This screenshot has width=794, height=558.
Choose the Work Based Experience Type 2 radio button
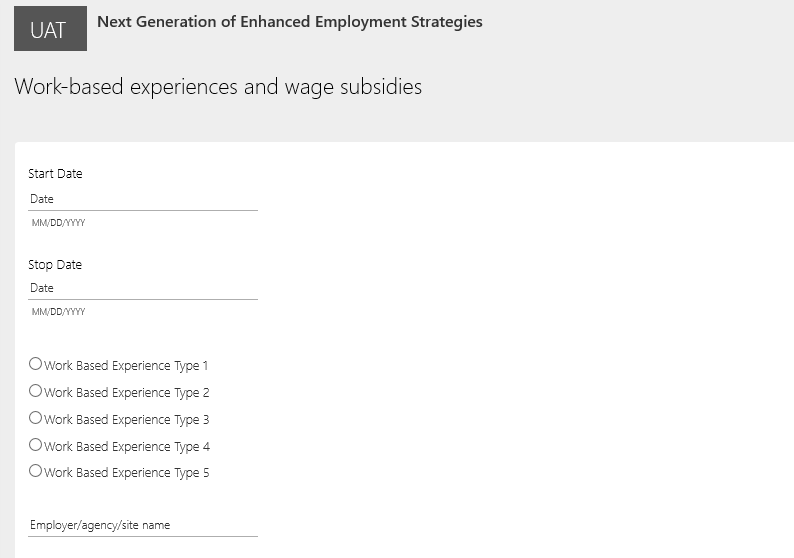[36, 391]
